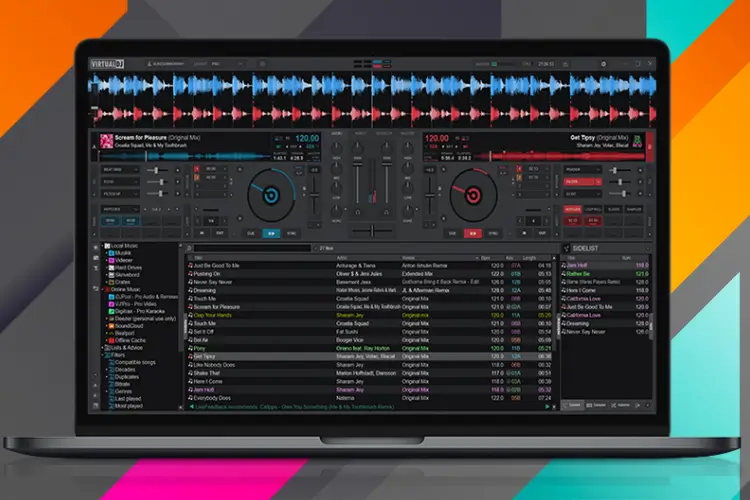
Task: Select the track 'Like Nobody Does'
Action: [x=369, y=365]
